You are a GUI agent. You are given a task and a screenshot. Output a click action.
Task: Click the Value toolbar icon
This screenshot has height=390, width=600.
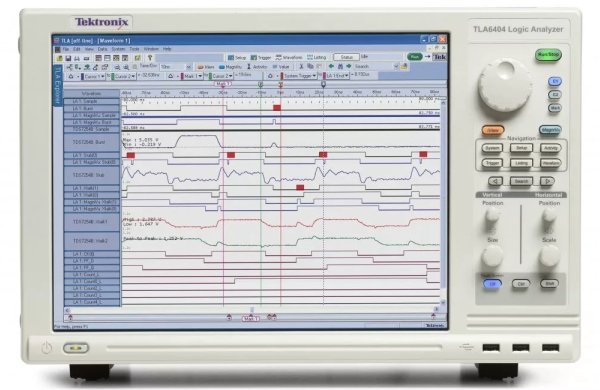(x=281, y=67)
